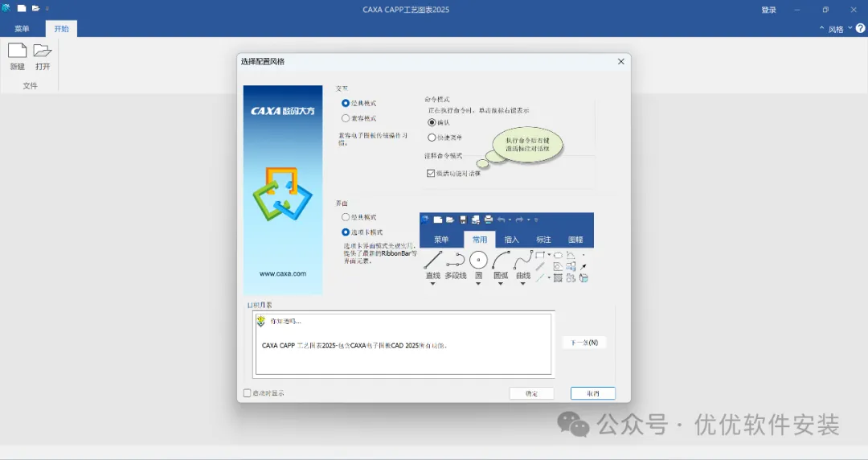
Task: Click the 文件 group label in ribbon
Action: 31,86
